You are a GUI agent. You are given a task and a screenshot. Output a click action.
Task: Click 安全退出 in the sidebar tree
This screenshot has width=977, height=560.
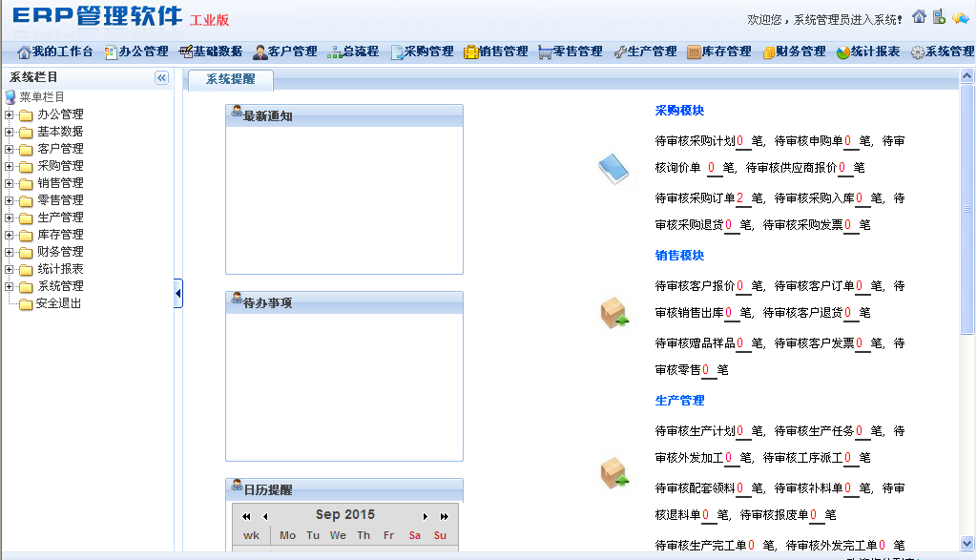58,303
